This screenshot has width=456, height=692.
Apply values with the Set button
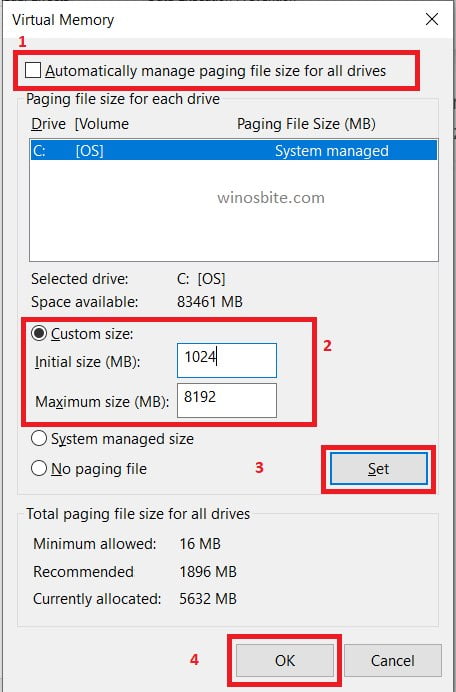pos(379,469)
